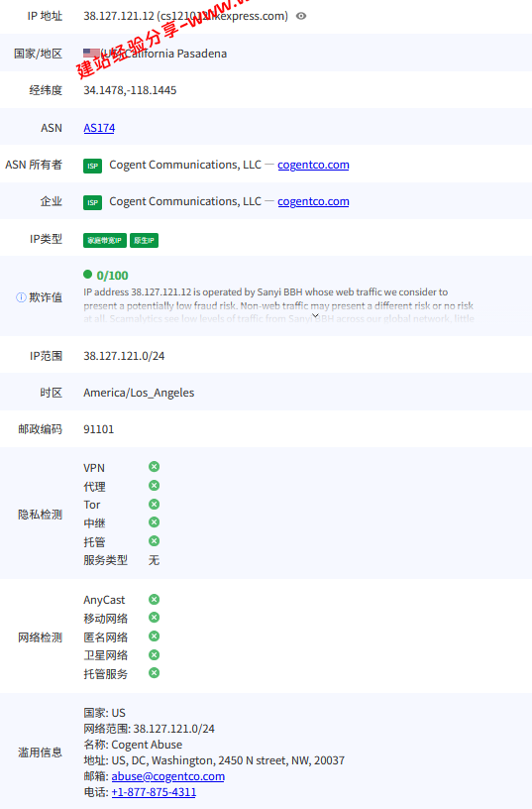Click the 卫星网络 status icon
The height and width of the screenshot is (809, 532).
point(155,654)
